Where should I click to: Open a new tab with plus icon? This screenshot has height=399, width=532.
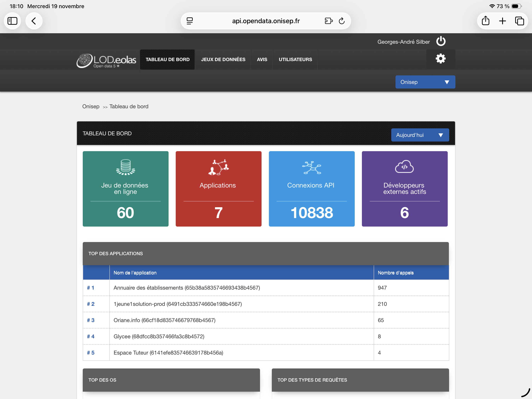(x=502, y=21)
